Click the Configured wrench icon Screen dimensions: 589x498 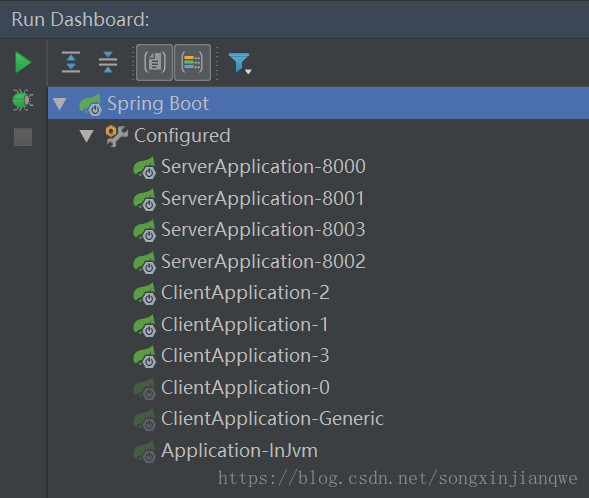click(x=117, y=136)
